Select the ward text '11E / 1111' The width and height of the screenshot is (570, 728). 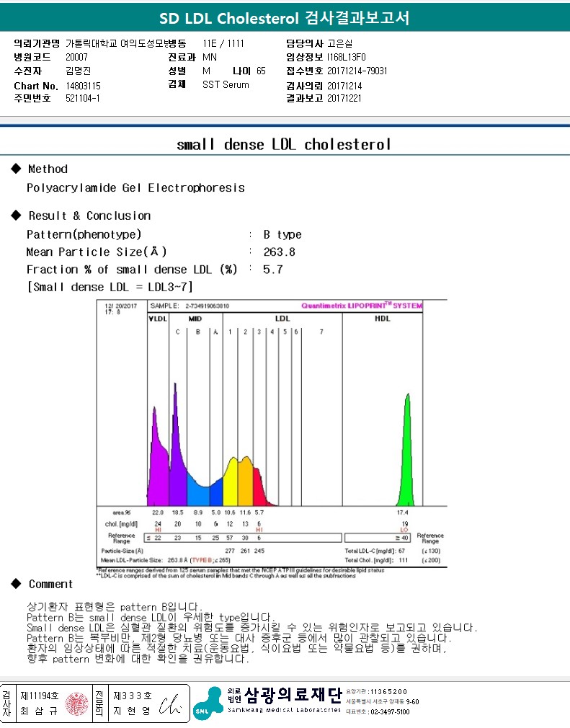coord(223,44)
